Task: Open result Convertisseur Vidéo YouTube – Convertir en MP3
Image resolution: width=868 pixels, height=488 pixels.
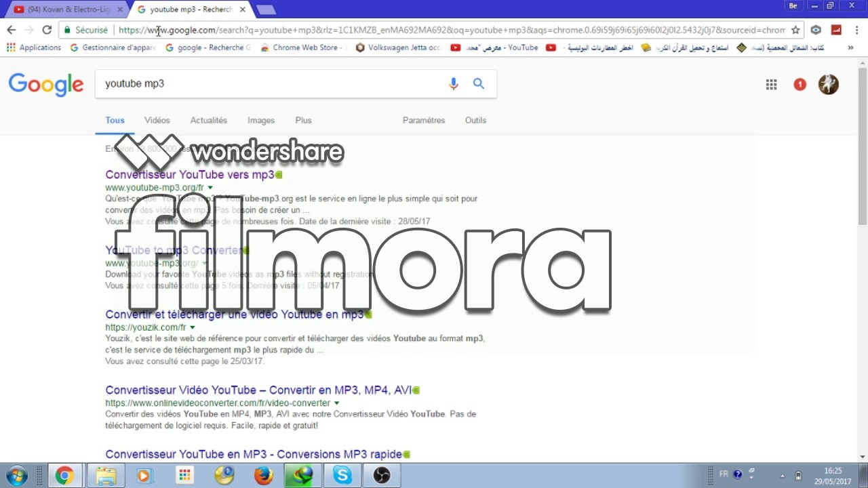Action: [x=258, y=390]
